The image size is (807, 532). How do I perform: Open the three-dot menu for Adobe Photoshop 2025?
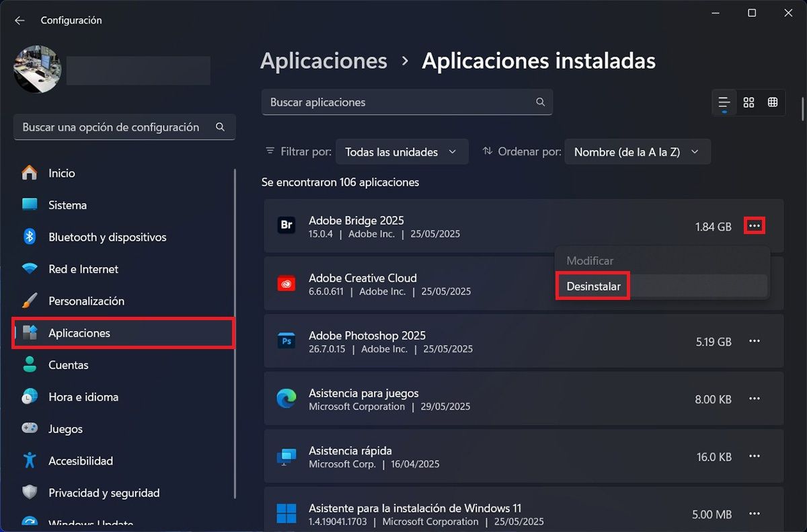click(755, 341)
